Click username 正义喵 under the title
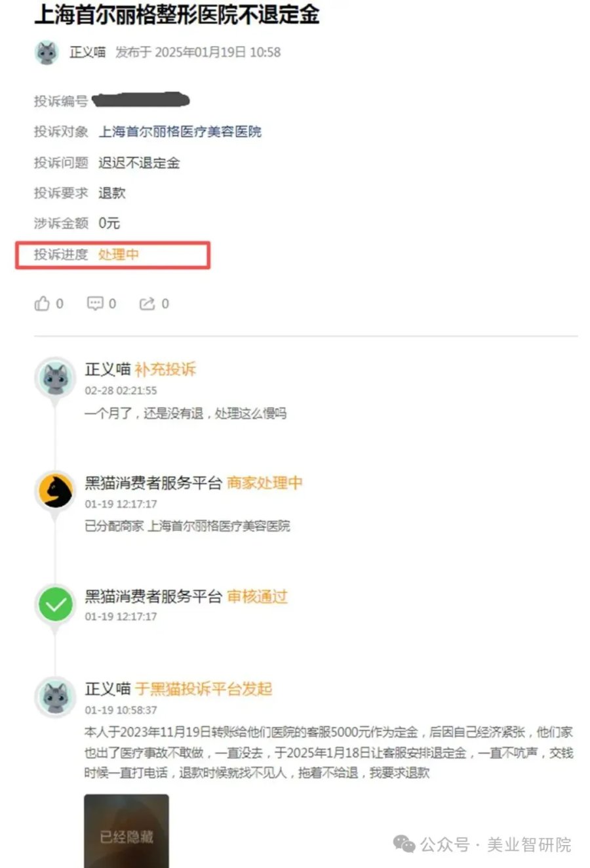Image resolution: width=590 pixels, height=868 pixels. [88, 52]
